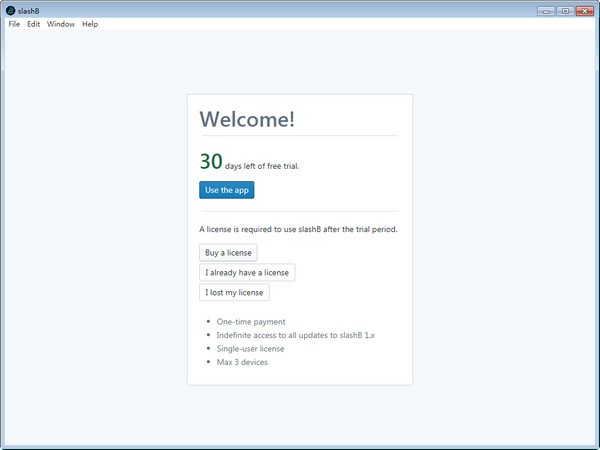The height and width of the screenshot is (450, 600).
Task: Click the days left of free trial text
Action: tap(262, 166)
